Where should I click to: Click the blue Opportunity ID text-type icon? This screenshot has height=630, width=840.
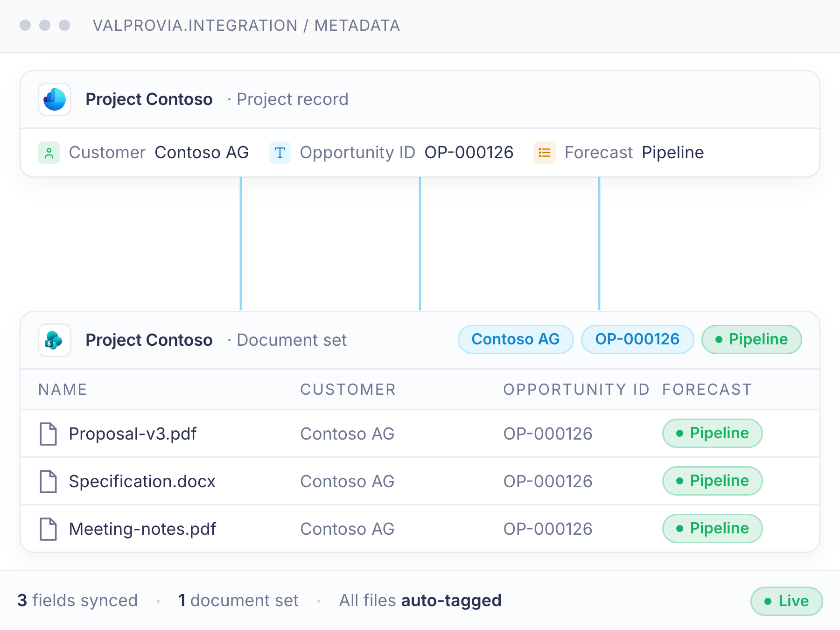[280, 153]
